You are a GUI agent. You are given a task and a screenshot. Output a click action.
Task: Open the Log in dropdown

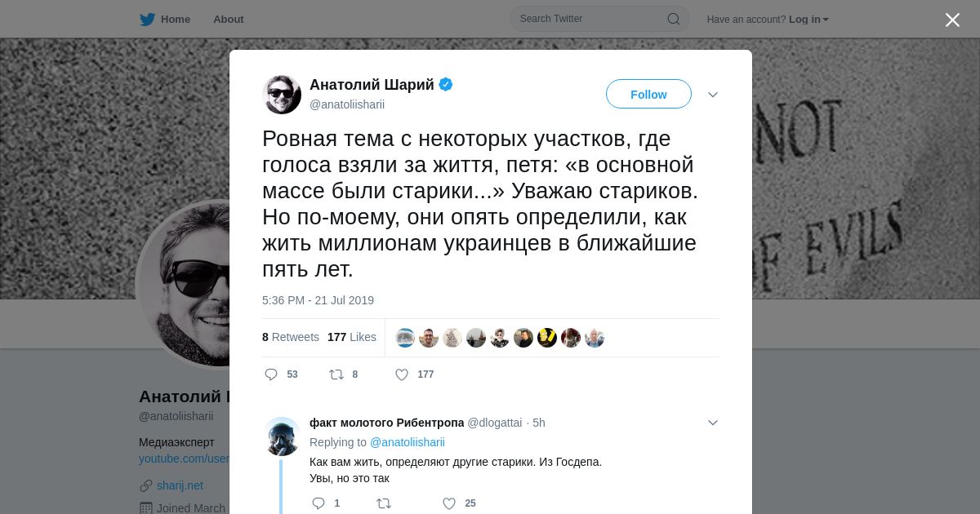[x=808, y=20]
